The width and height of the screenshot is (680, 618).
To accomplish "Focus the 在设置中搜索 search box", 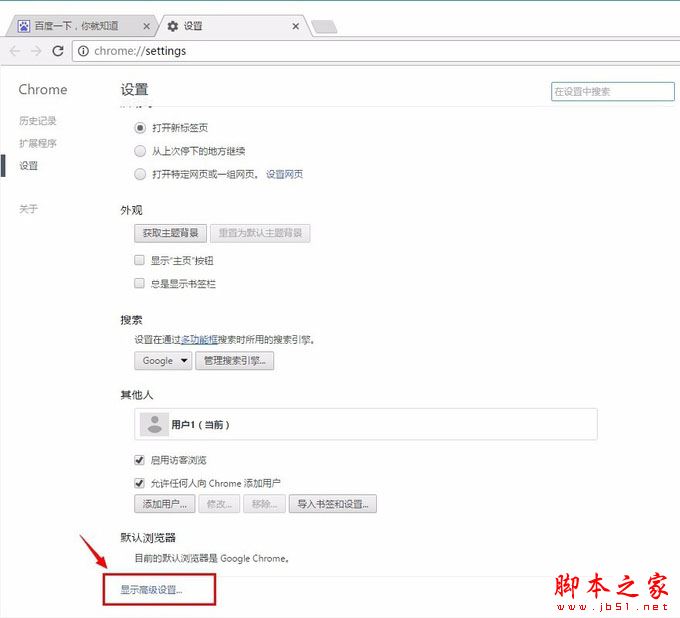I will [613, 92].
